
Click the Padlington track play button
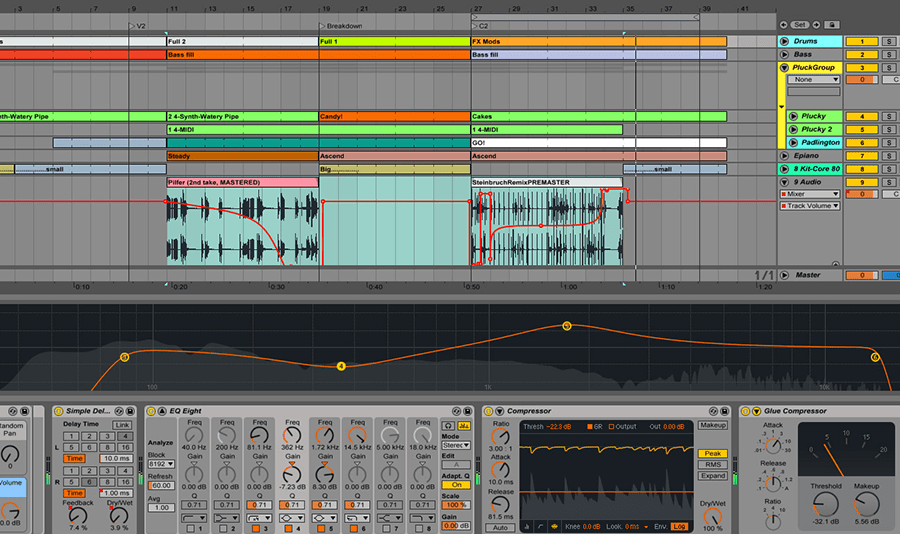point(793,142)
